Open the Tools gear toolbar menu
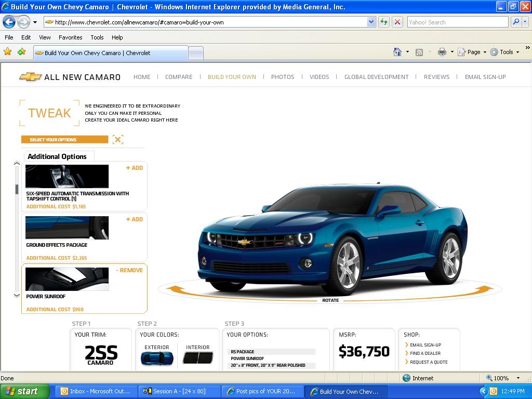Screen dimensions: 532x399 point(504,52)
